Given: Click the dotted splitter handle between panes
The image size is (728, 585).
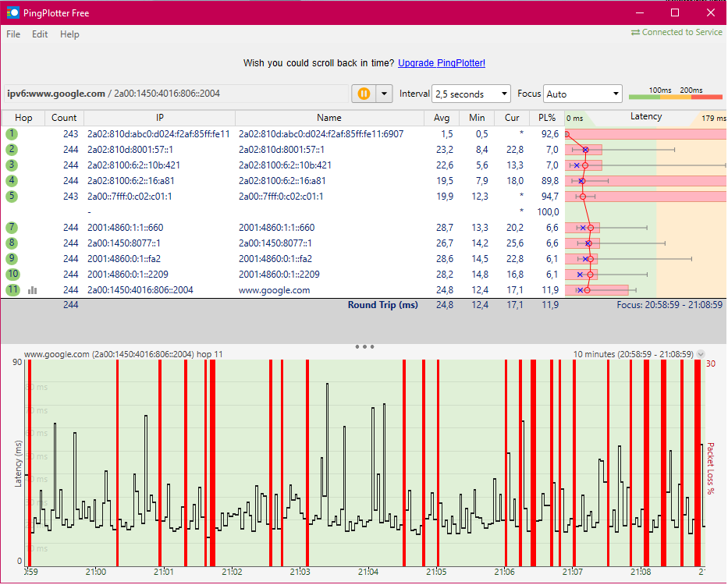Looking at the screenshot, I should 364,346.
